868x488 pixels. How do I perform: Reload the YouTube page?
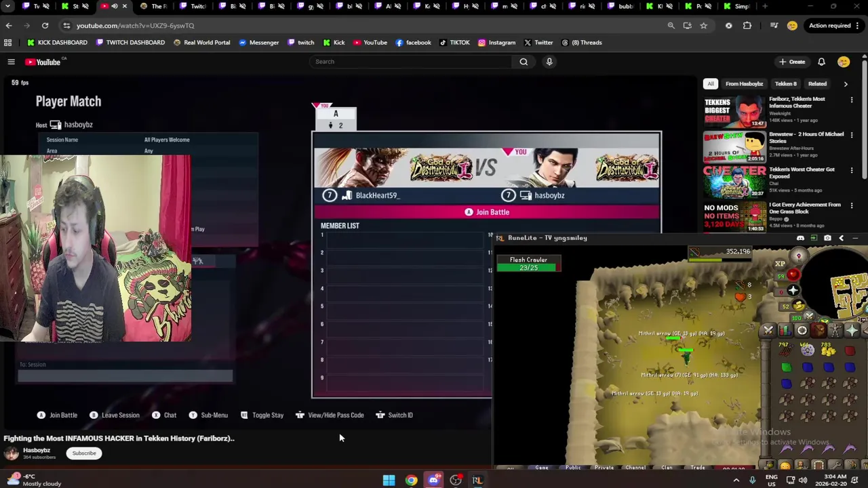click(x=45, y=25)
